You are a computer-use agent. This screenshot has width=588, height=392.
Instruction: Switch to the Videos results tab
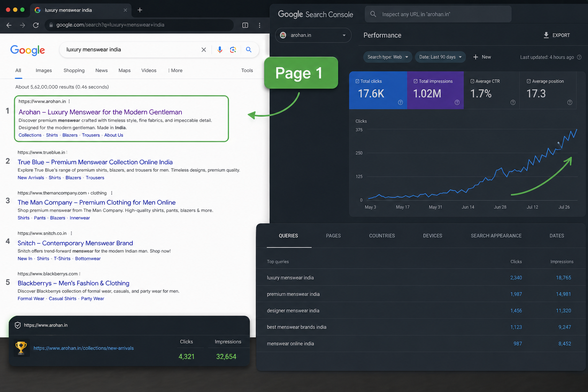[149, 70]
